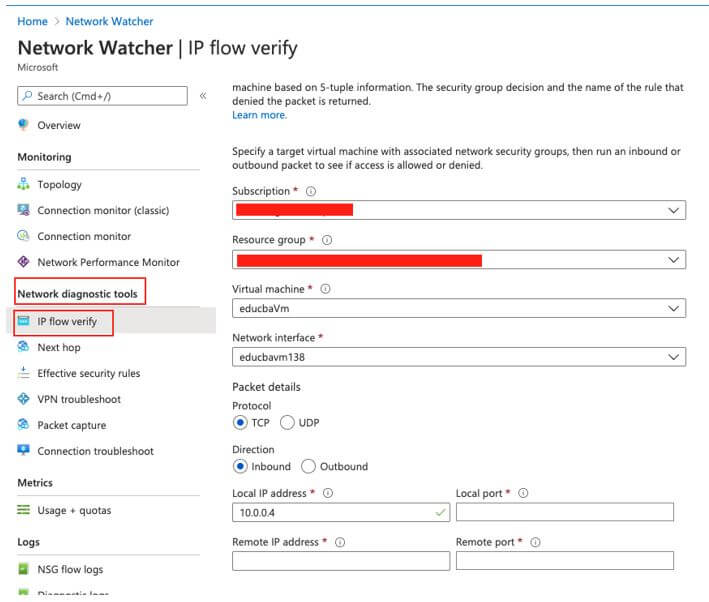Collapse the sidebar with the chevron button
709x602 pixels.
point(203,96)
